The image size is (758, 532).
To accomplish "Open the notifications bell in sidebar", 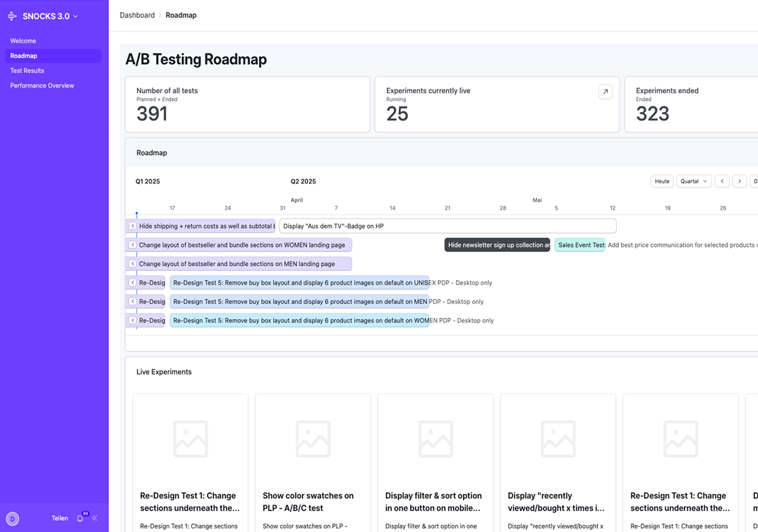I will (x=80, y=519).
